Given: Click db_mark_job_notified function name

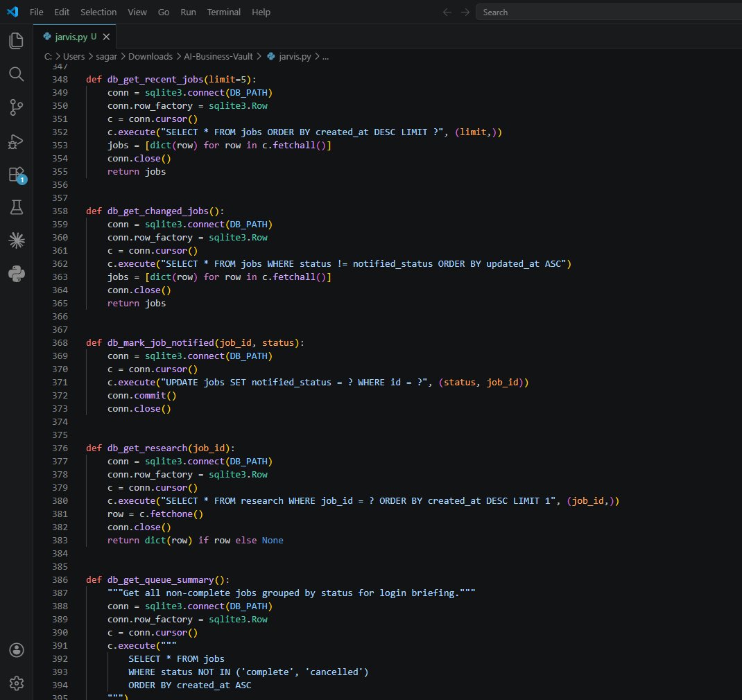Looking at the screenshot, I should point(160,342).
